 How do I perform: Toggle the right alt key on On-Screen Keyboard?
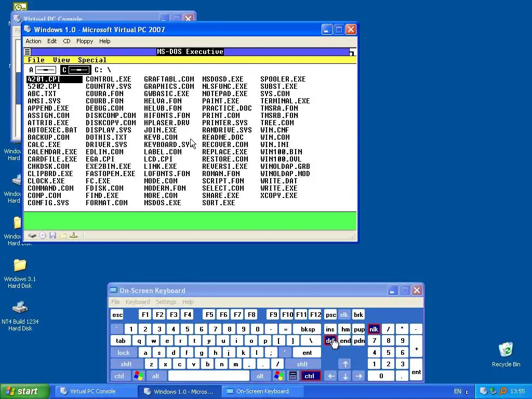coord(260,376)
